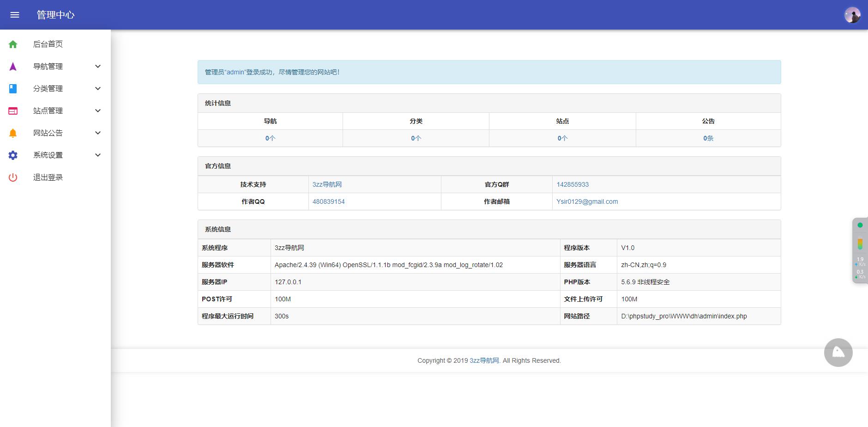The image size is (868, 427).
Task: Click the Apache server software value
Action: tap(388, 265)
